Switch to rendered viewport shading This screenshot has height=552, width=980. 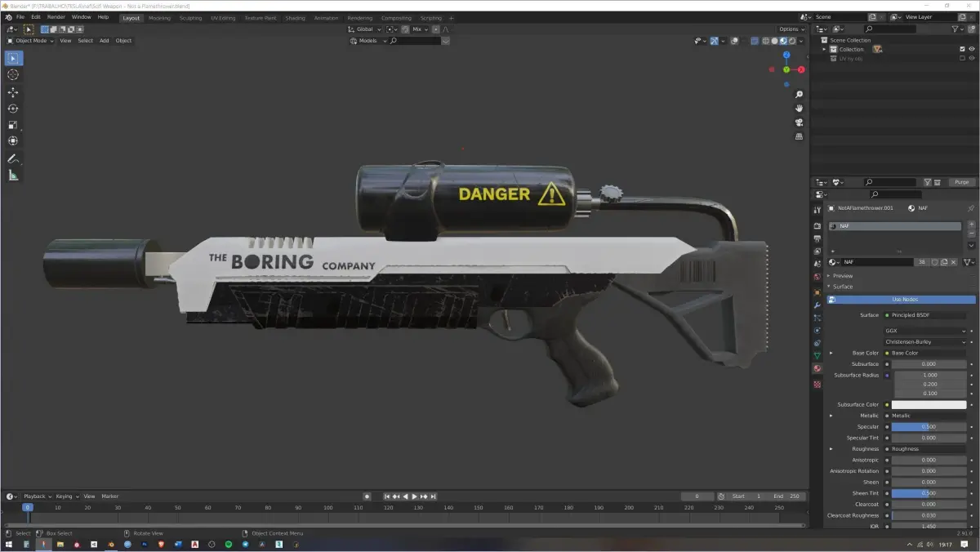click(x=792, y=40)
